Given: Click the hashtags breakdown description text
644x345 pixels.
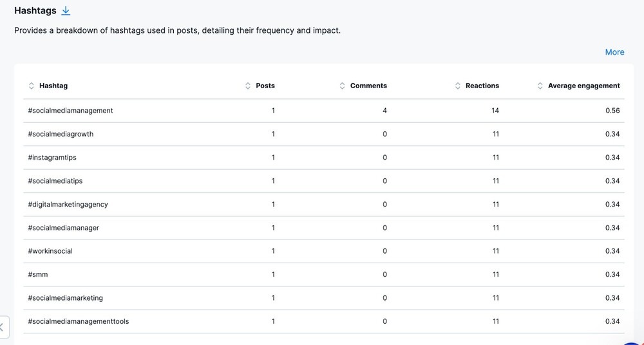Looking at the screenshot, I should [178, 31].
